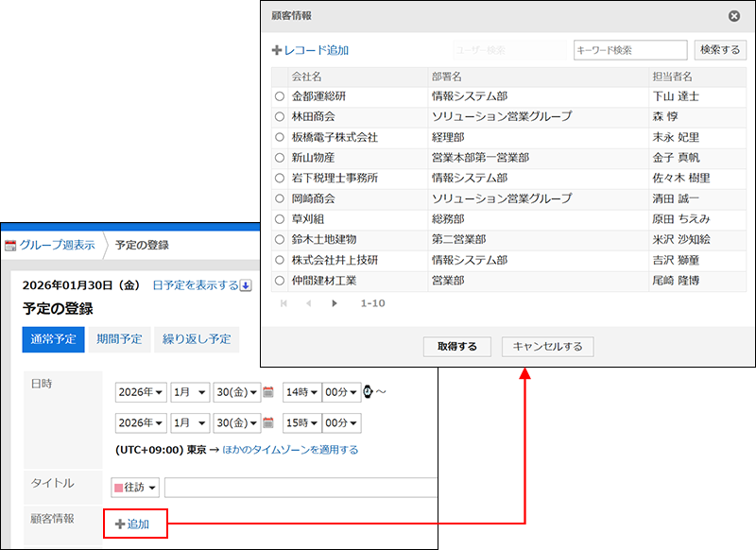Open start hour dropdown 14時
756x550 pixels.
[x=301, y=392]
